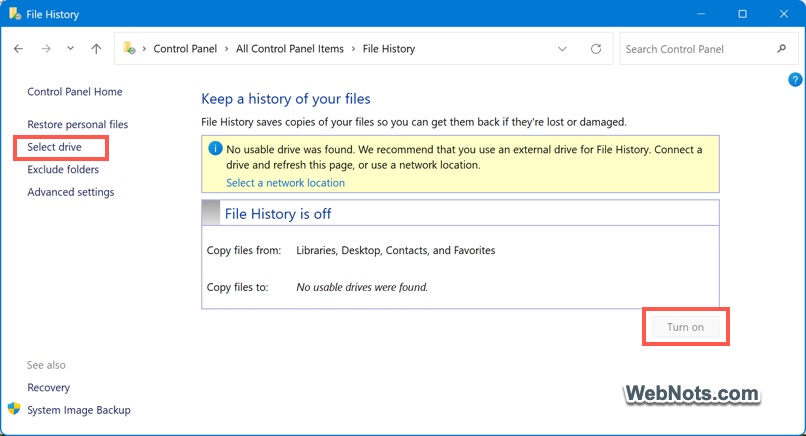This screenshot has width=806, height=436.
Task: Click the Turn on button
Action: tap(685, 327)
